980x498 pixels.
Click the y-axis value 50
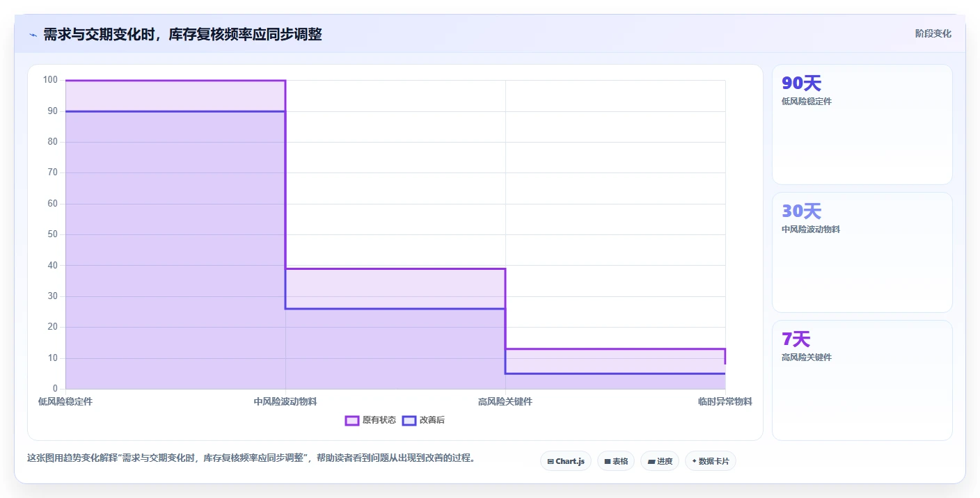click(52, 234)
